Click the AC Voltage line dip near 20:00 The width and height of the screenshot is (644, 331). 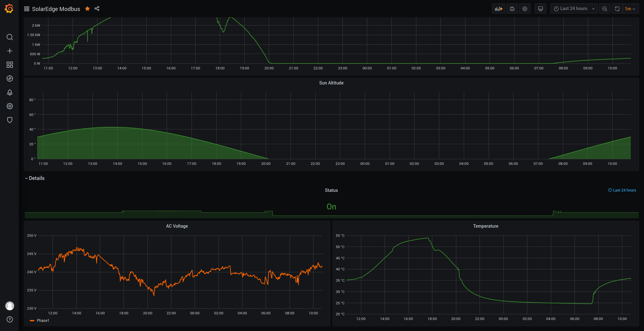pyautogui.click(x=154, y=295)
